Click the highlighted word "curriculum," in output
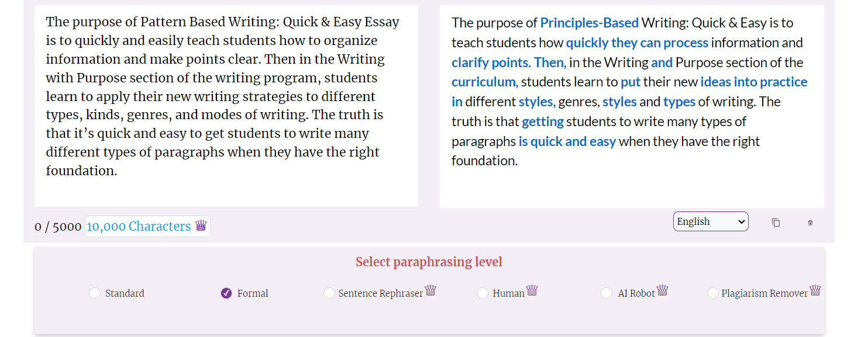 pos(485,82)
